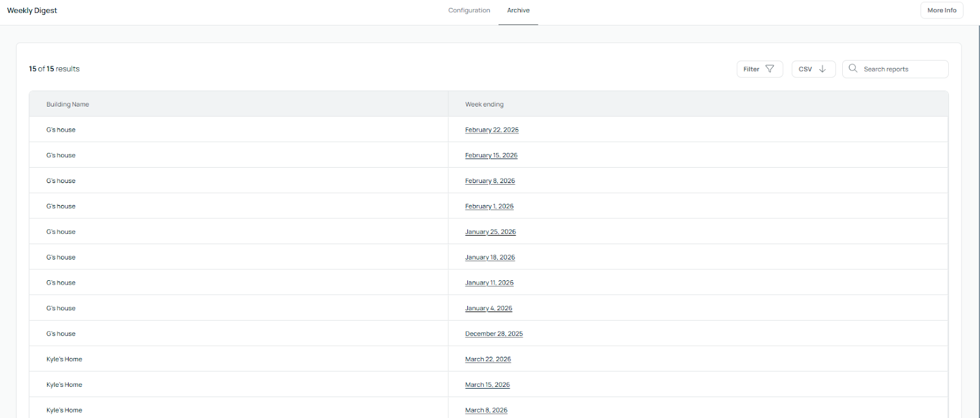Image resolution: width=980 pixels, height=418 pixels.
Task: Open the January 4, 2026 digest link
Action: click(488, 308)
